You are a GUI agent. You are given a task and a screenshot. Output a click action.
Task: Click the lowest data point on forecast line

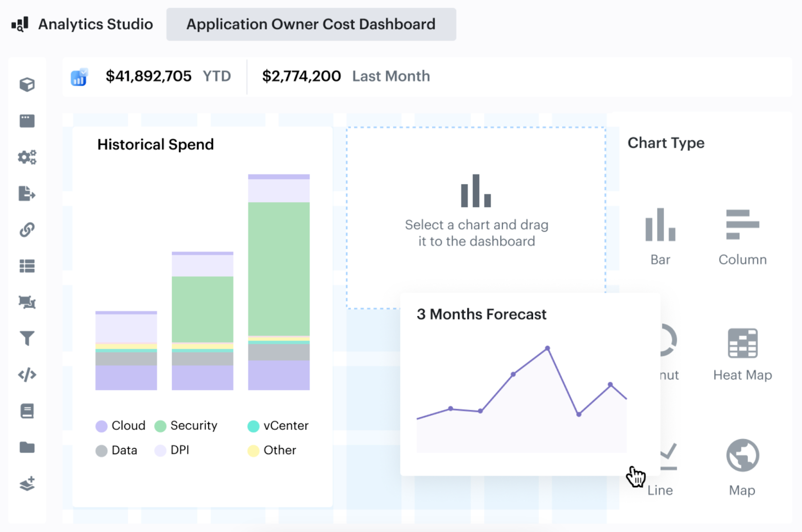coord(579,414)
